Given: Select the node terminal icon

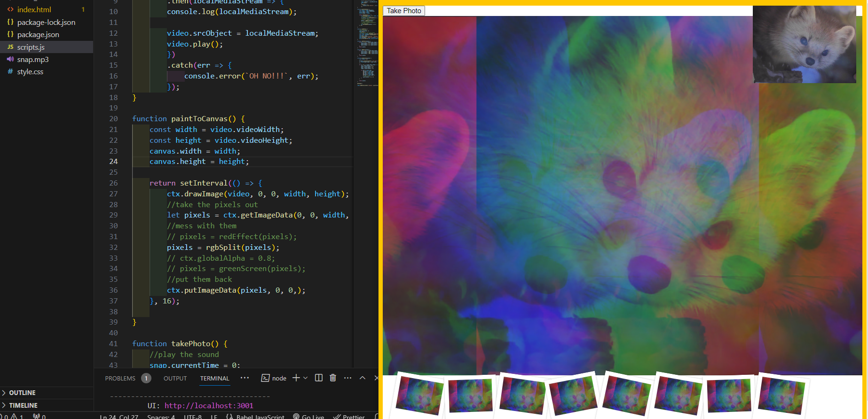Looking at the screenshot, I should coord(265,378).
